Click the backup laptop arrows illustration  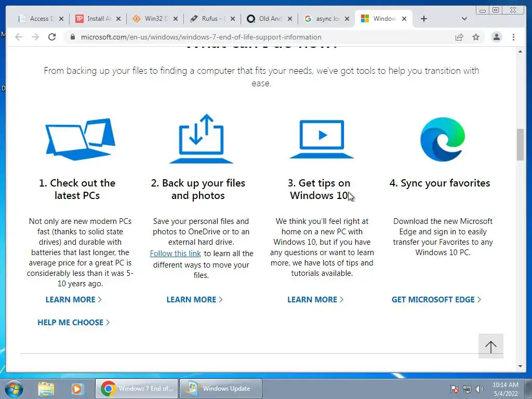coord(201,139)
